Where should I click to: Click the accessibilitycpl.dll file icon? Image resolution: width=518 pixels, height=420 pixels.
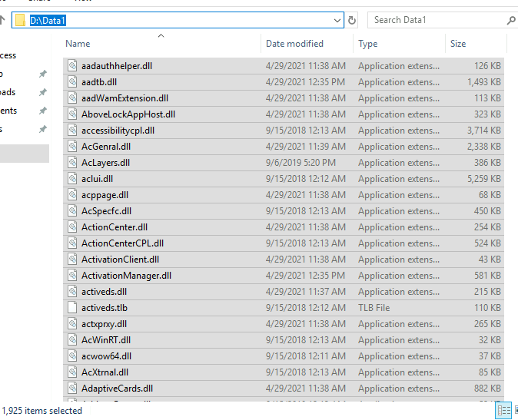click(x=72, y=131)
